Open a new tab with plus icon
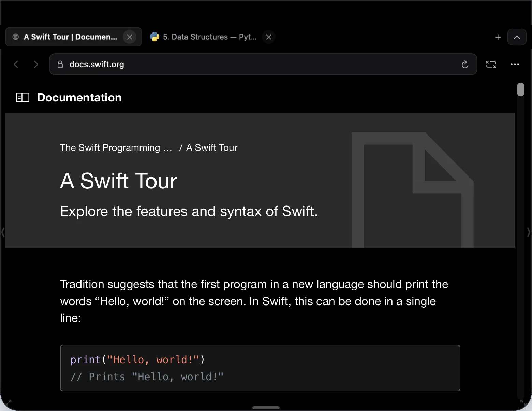The height and width of the screenshot is (411, 532). (x=498, y=37)
